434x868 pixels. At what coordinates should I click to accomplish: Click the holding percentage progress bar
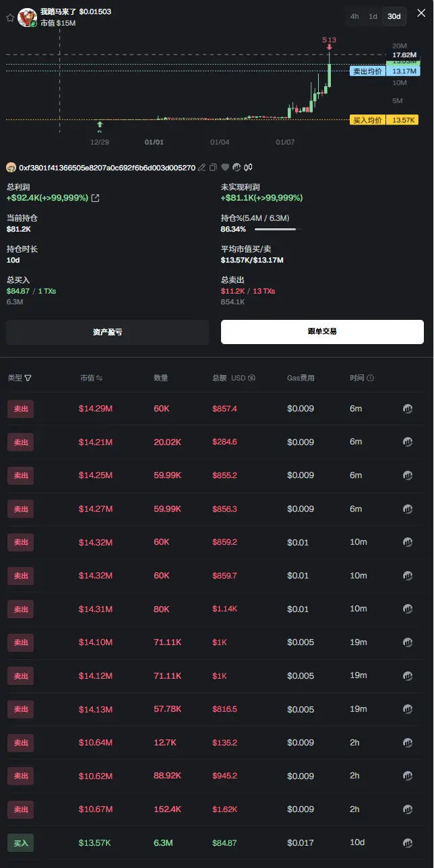tap(275, 230)
